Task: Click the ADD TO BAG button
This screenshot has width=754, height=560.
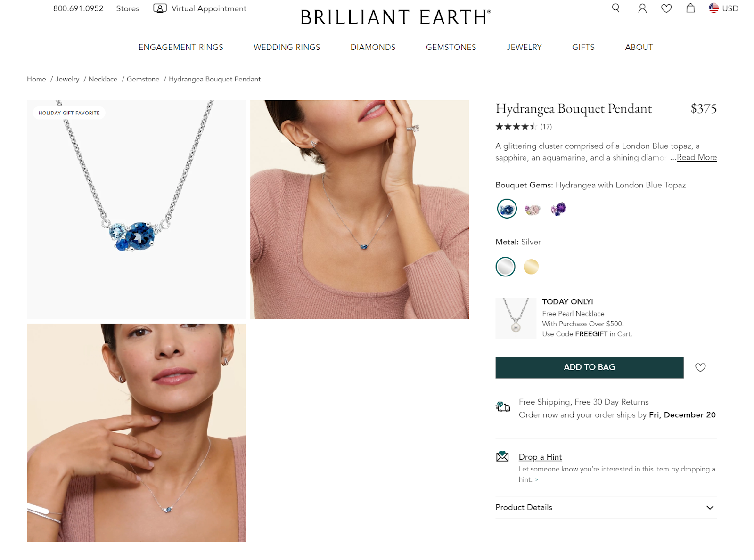Action: coord(589,367)
